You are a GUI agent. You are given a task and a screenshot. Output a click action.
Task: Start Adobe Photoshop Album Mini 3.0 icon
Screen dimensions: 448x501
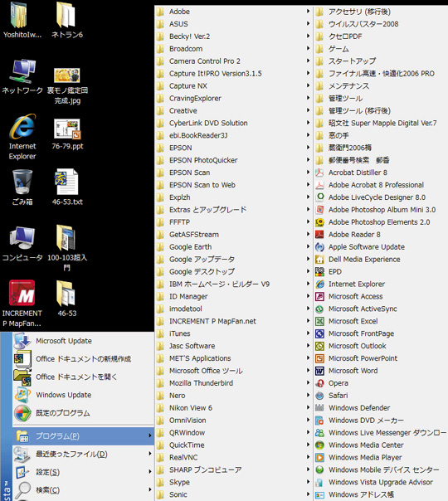pos(319,210)
